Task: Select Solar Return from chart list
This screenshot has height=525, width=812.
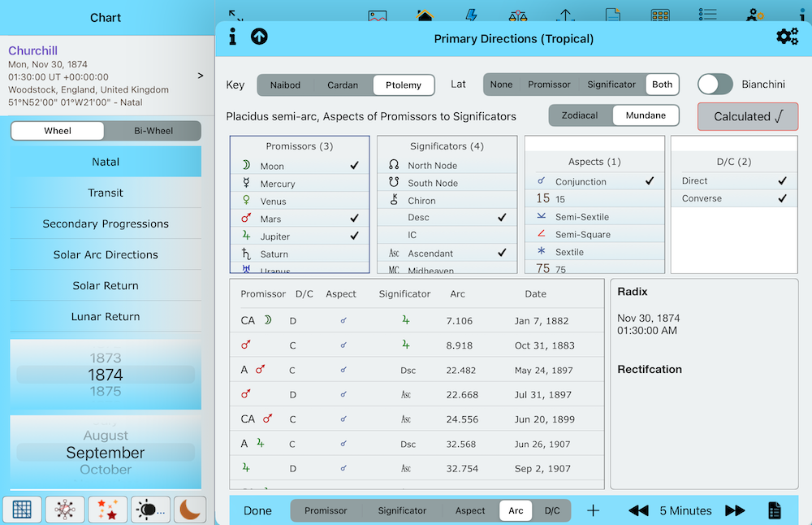Action: 106,286
